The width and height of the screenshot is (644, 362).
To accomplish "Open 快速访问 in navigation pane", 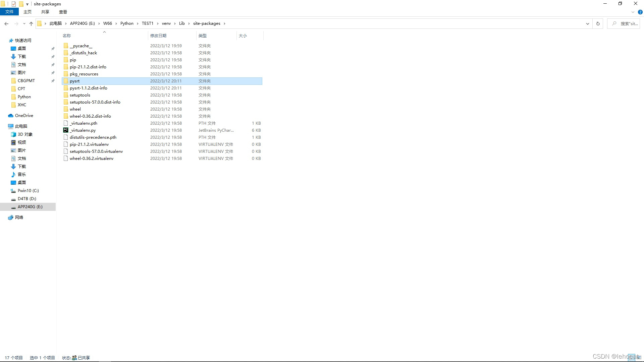I will click(x=23, y=41).
